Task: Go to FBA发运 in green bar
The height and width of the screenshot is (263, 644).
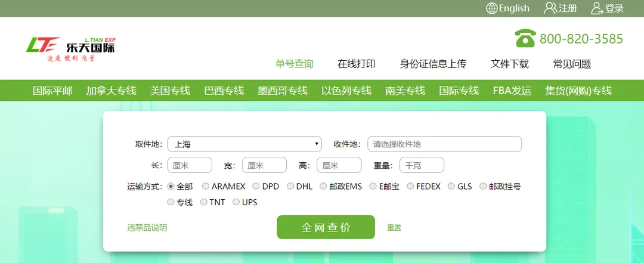Action: [x=512, y=91]
